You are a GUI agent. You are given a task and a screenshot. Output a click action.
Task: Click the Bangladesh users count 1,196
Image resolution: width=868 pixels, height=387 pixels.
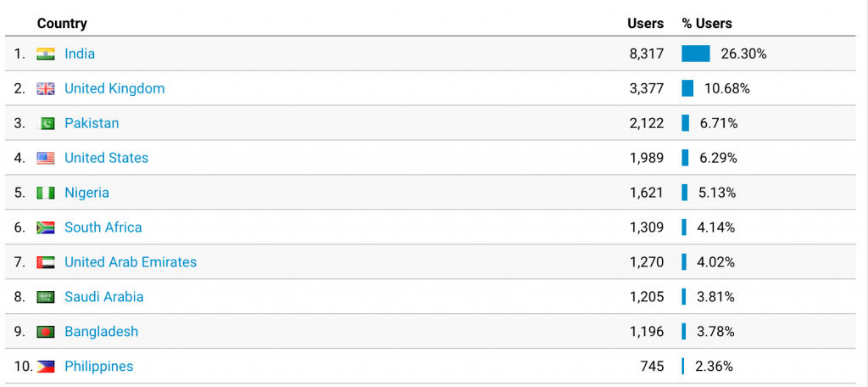coord(647,332)
